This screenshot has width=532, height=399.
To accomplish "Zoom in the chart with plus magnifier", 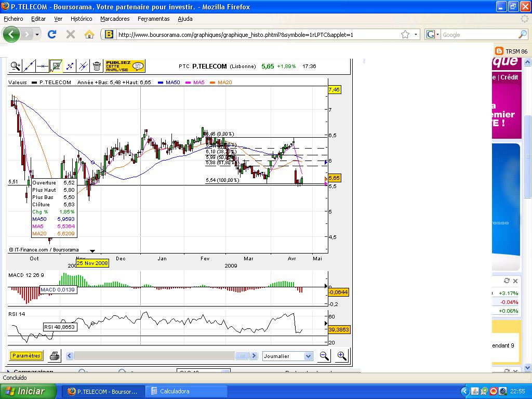I will (x=342, y=356).
